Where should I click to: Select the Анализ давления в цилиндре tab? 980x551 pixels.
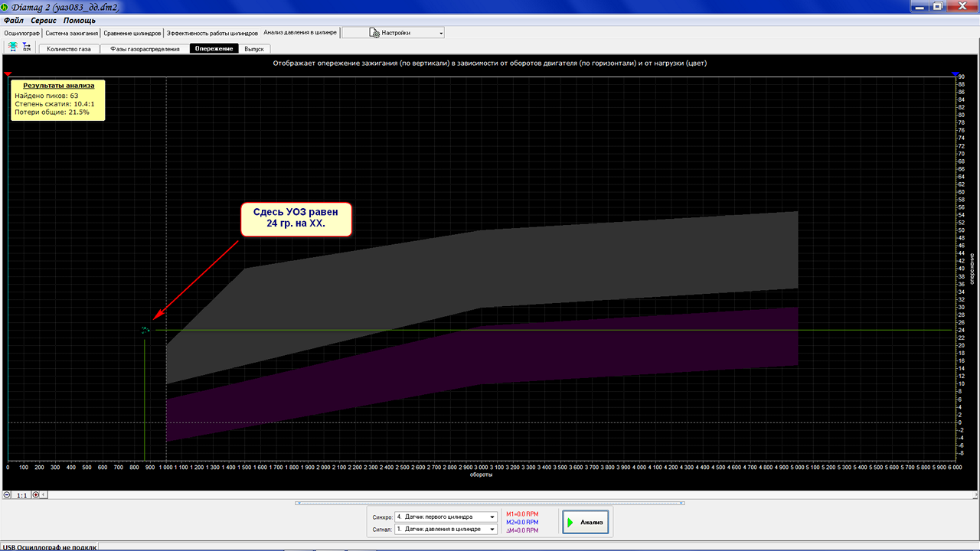(300, 32)
